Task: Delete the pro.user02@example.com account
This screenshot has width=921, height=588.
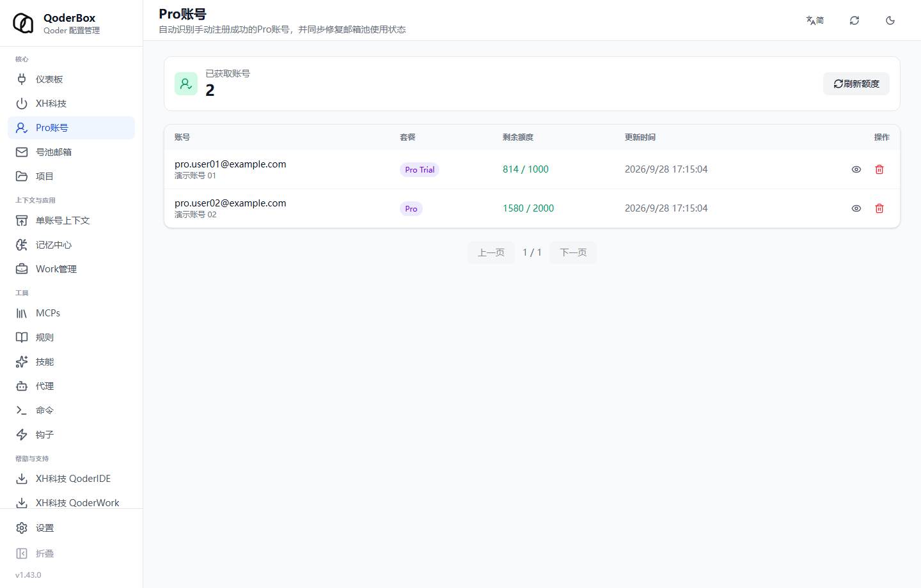Action: 879,208
